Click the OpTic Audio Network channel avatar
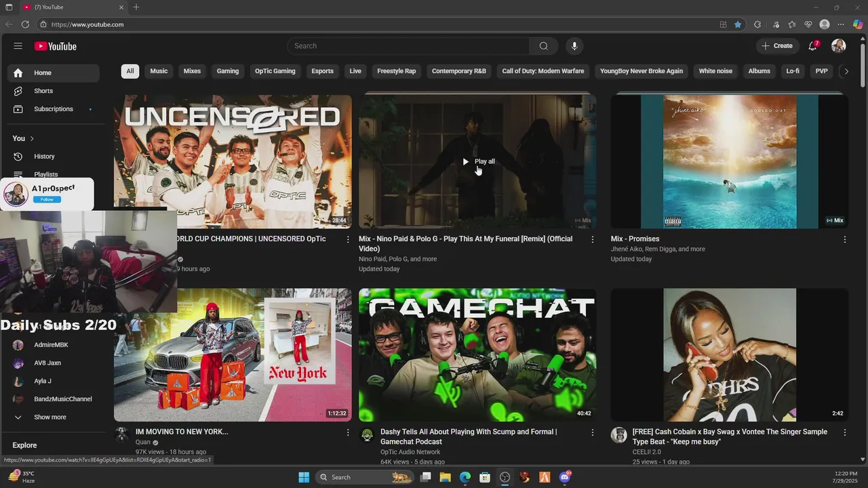Image resolution: width=868 pixels, height=488 pixels. click(367, 435)
